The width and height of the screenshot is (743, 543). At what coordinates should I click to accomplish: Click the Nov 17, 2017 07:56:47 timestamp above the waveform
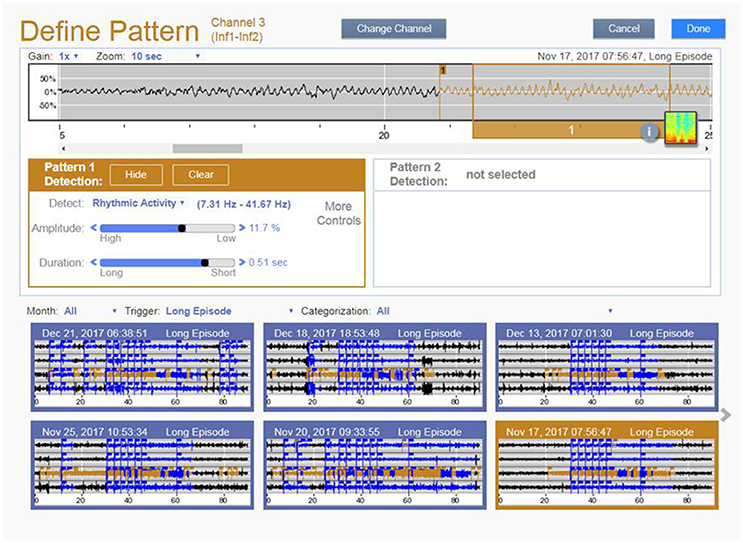click(x=590, y=56)
